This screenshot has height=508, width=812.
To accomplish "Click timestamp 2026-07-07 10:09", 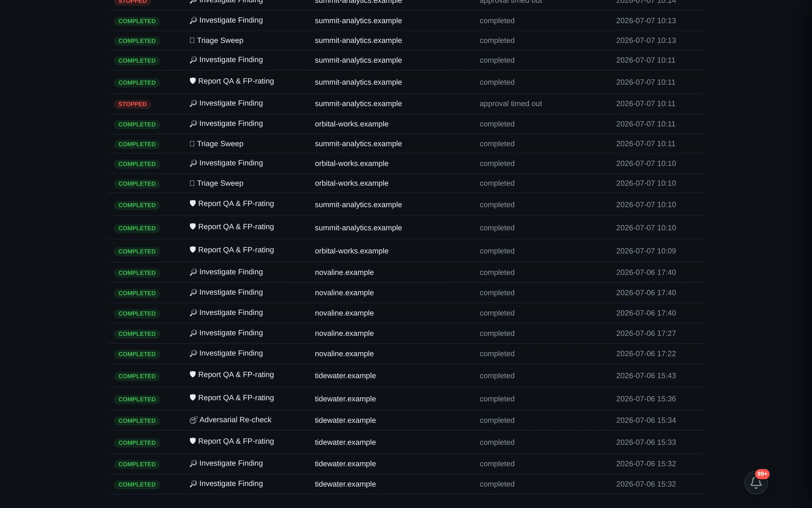I will tap(646, 251).
